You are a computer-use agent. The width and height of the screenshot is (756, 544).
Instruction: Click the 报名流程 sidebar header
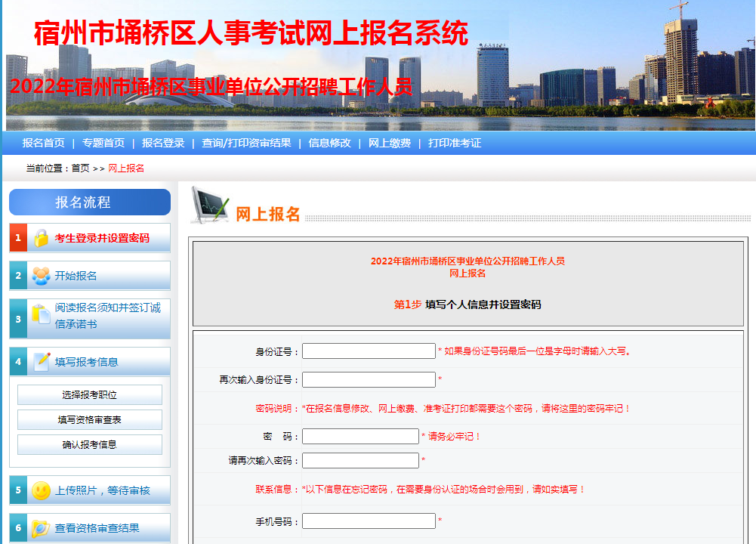click(x=90, y=202)
